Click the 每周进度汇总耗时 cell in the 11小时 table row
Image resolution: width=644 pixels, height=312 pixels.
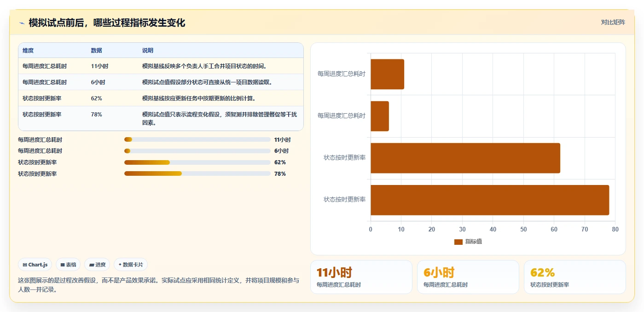coord(45,66)
